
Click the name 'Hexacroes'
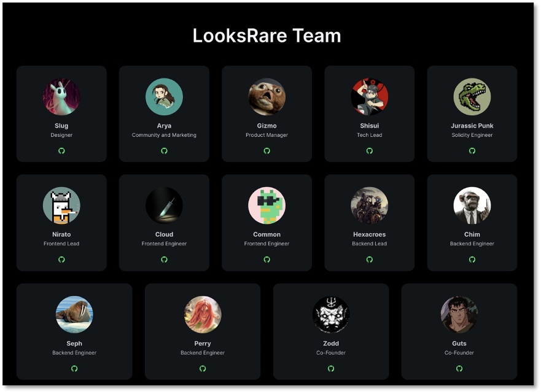pyautogui.click(x=370, y=234)
